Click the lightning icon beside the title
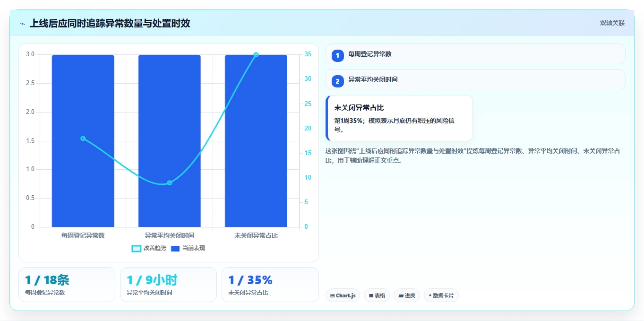Screen dimensions: 644x321 [23, 24]
